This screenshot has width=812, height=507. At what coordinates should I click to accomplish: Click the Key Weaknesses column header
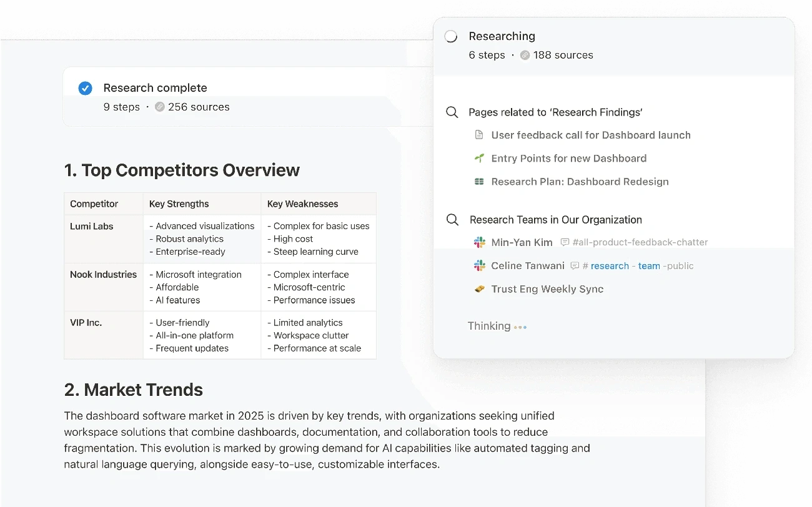pos(302,204)
